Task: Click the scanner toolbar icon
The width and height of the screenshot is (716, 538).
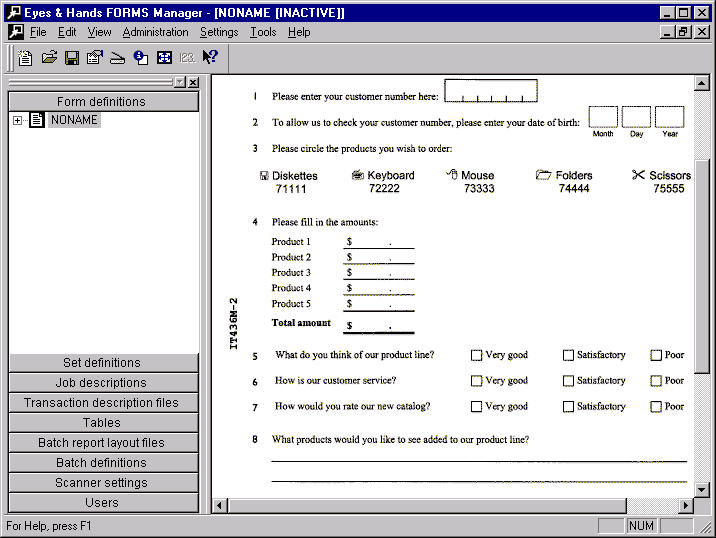Action: pyautogui.click(x=117, y=58)
